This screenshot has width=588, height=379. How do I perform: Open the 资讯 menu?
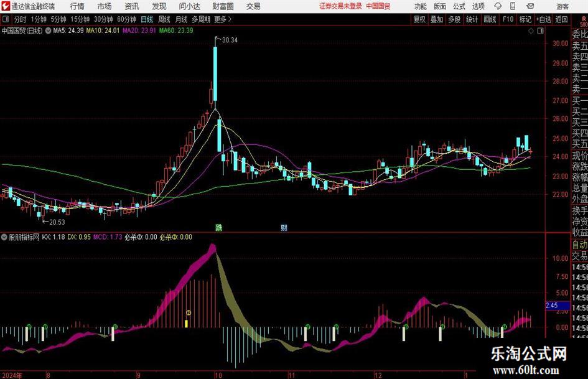132,6
